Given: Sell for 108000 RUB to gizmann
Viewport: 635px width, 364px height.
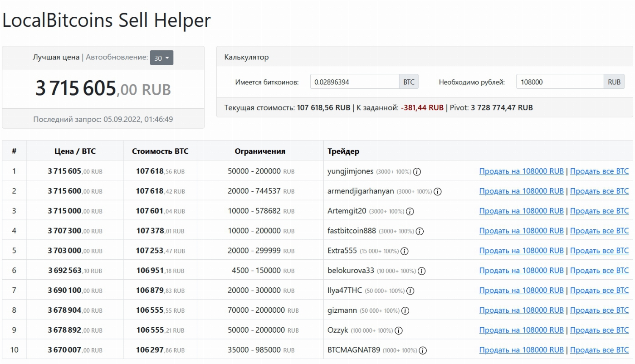Looking at the screenshot, I should pos(522,310).
